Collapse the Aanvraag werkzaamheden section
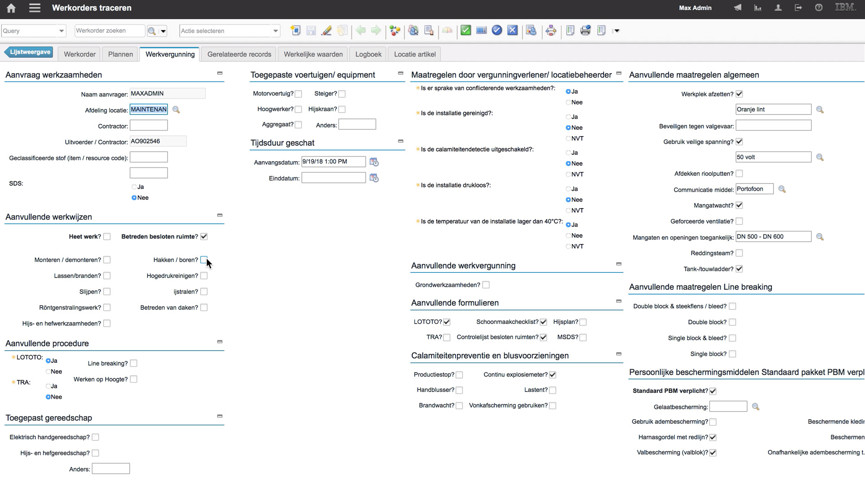Screen dimensions: 865x504 pos(219,73)
